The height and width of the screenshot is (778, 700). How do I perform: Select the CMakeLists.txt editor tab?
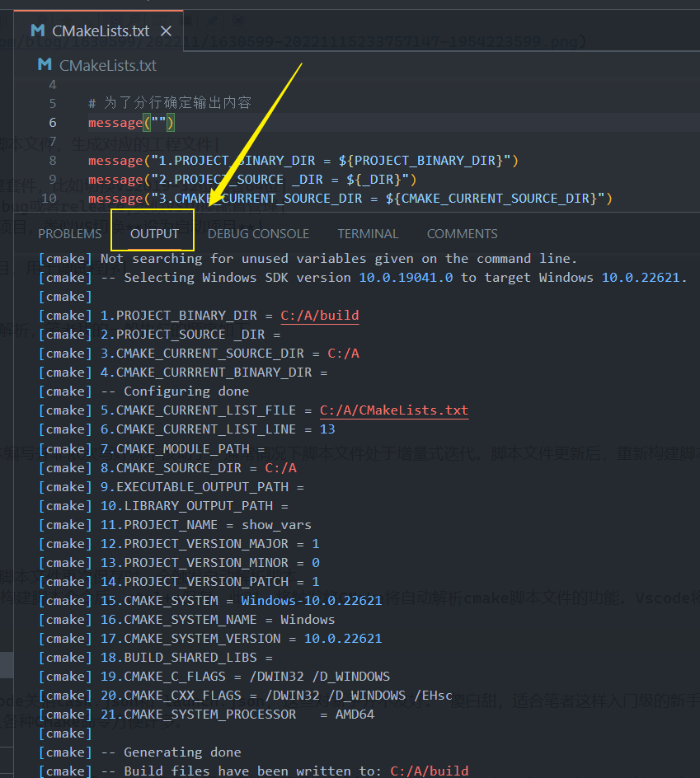pyautogui.click(x=98, y=30)
